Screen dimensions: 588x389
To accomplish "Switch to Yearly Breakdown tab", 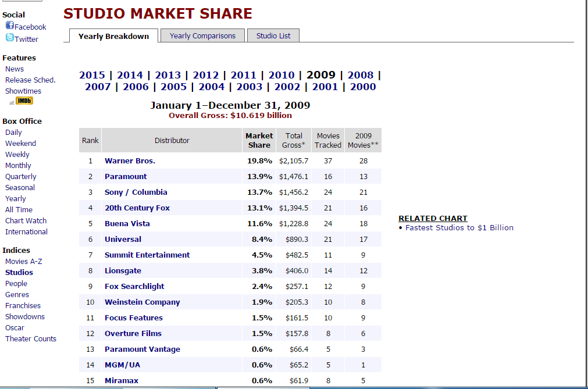I will click(x=113, y=36).
